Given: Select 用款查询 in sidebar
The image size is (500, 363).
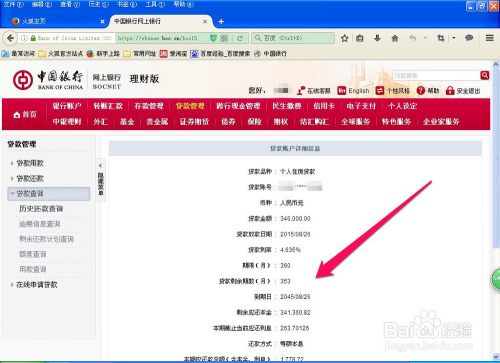Looking at the screenshot, I should pos(33,269).
